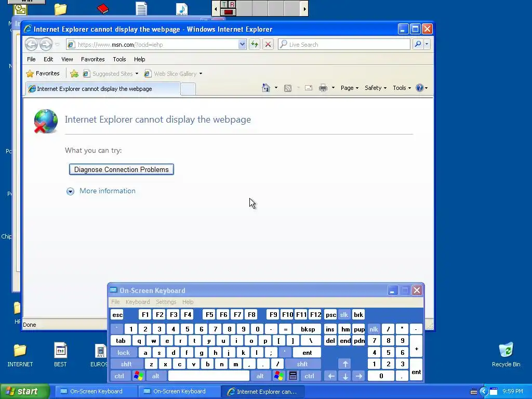Select the music note WAV file desktop icon
The height and width of the screenshot is (399, 532).
[x=182, y=9]
